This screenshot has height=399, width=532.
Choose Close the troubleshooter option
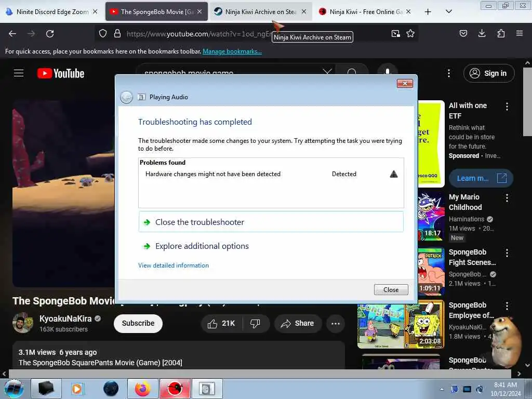271,222
